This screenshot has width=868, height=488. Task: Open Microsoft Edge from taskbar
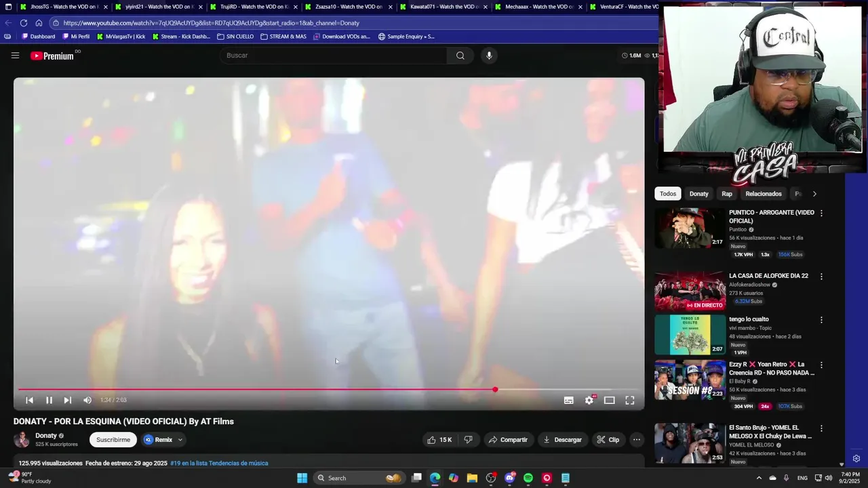435,478
